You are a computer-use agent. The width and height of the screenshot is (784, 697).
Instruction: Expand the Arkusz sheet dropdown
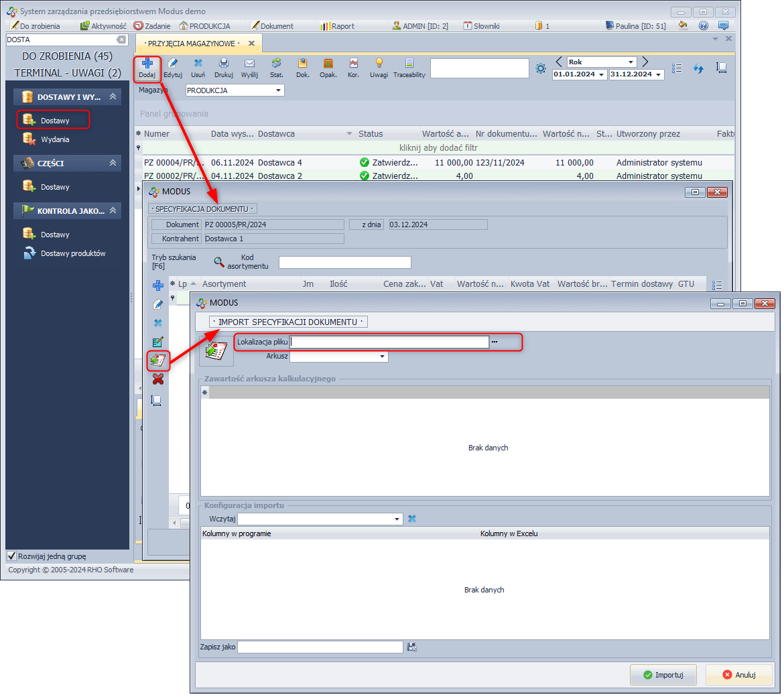coord(382,357)
